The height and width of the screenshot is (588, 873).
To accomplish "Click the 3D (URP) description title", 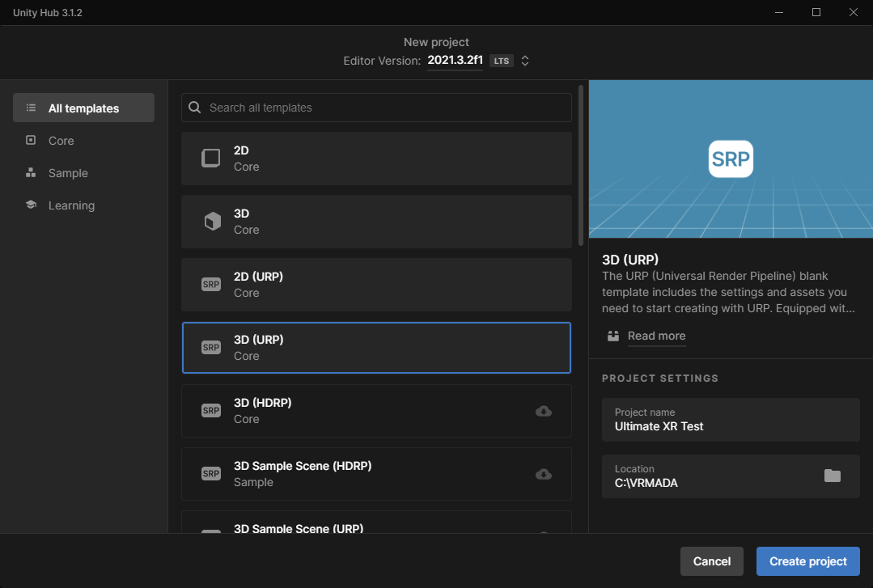I will click(630, 260).
